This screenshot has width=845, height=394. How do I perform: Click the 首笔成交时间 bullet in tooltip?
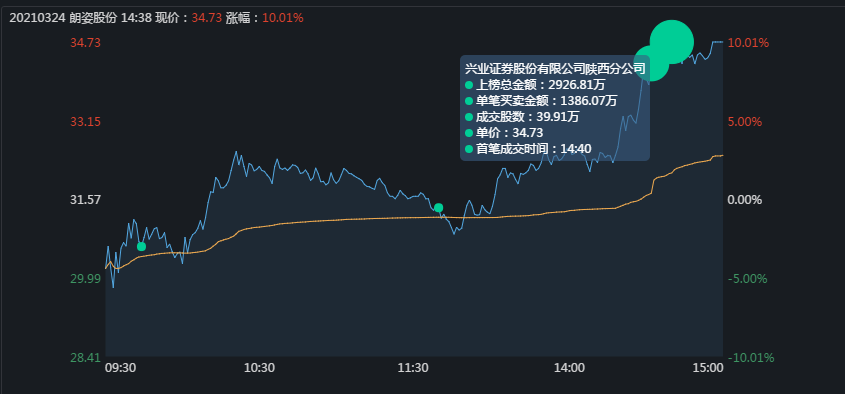469,149
